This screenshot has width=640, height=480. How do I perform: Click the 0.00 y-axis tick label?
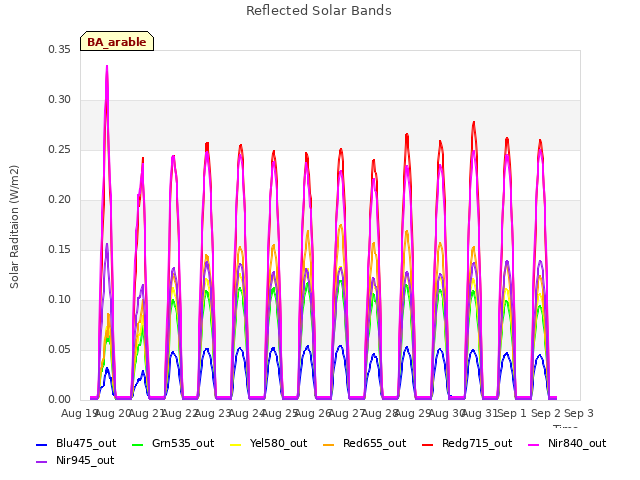coord(60,400)
